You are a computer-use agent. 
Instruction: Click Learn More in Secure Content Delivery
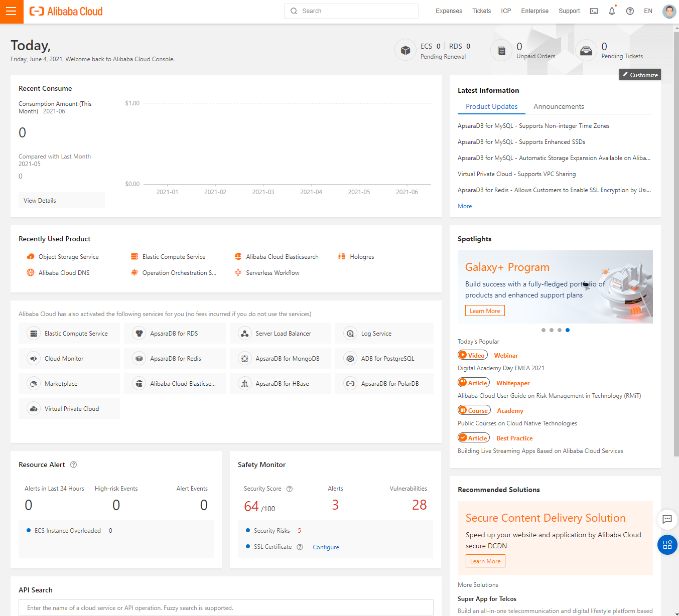pos(485,561)
